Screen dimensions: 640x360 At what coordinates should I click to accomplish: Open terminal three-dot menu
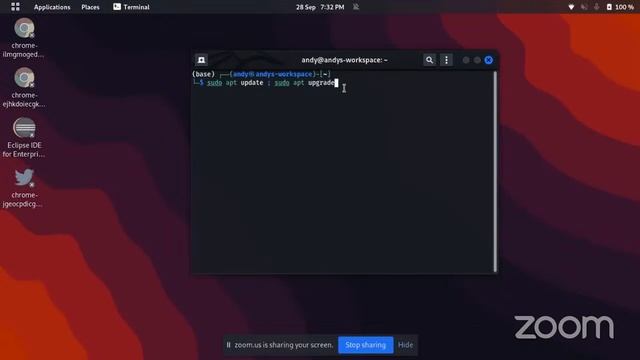[446, 60]
